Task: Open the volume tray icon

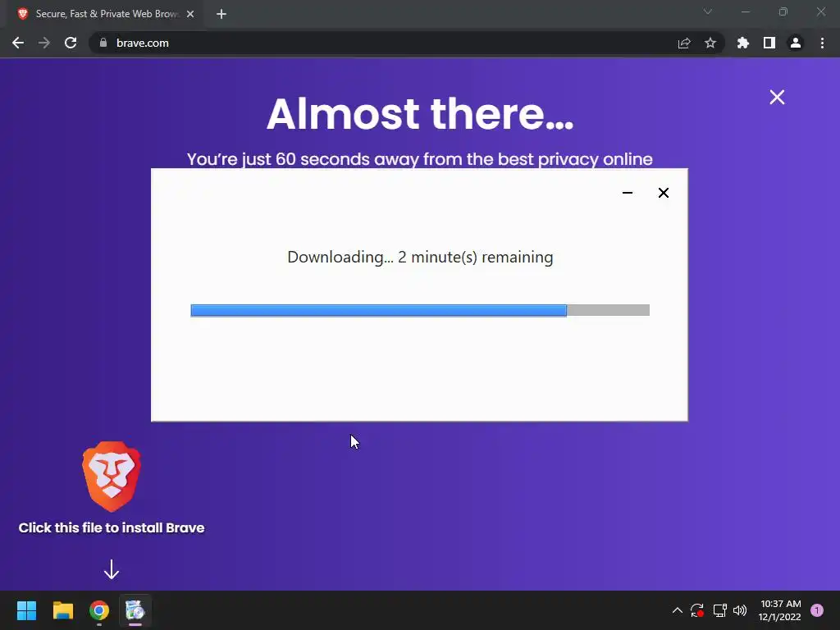Action: click(x=740, y=610)
